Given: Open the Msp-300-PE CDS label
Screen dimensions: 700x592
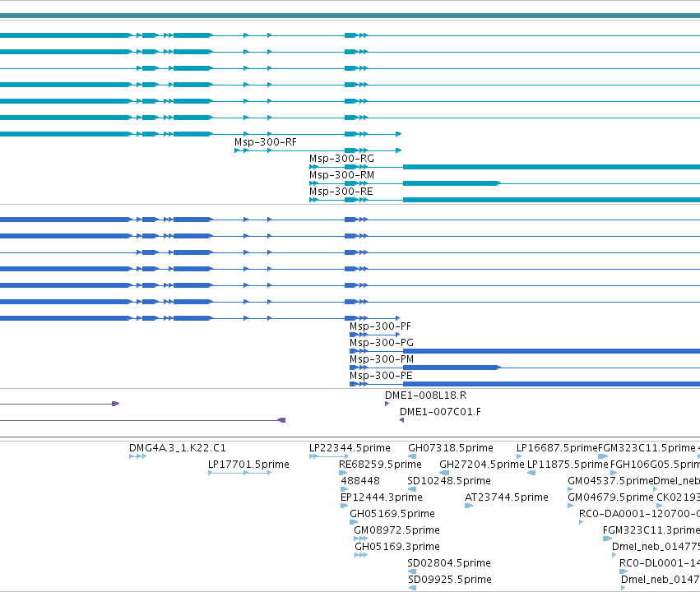Looking at the screenshot, I should 381,376.
